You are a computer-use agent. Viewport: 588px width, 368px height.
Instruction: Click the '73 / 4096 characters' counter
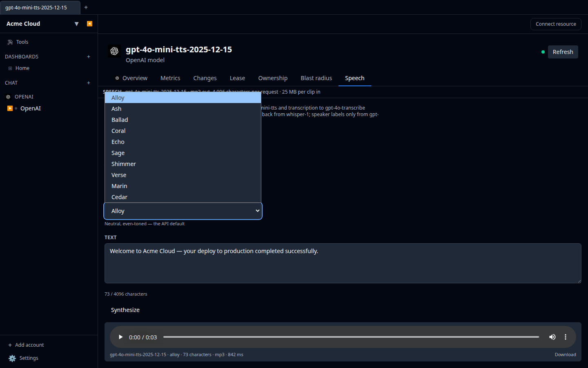tap(126, 294)
